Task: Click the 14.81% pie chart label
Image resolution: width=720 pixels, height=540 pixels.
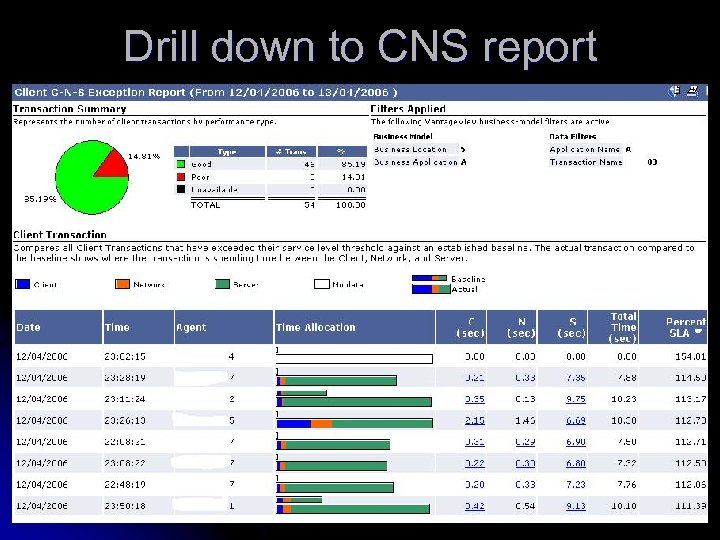Action: pyautogui.click(x=144, y=156)
